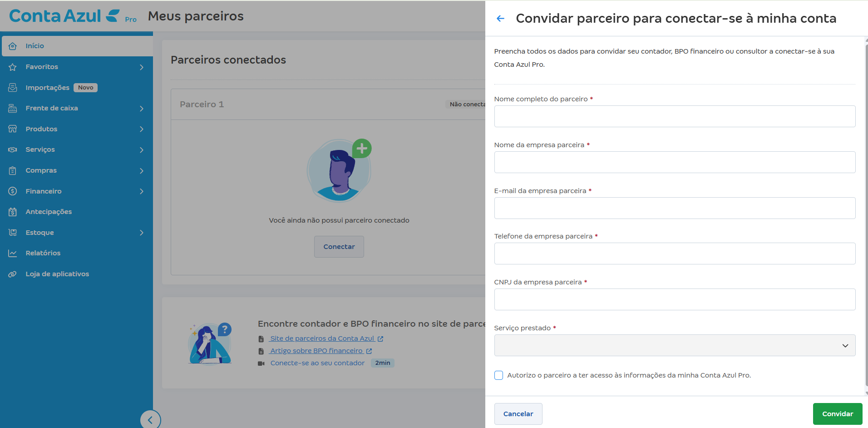Click the Produtos store icon
The image size is (868, 428).
(x=13, y=129)
